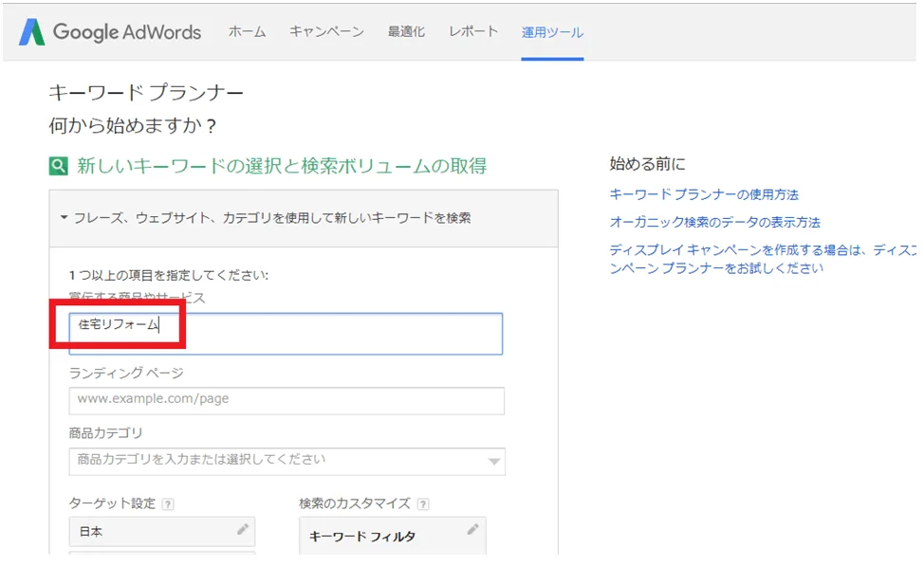
Task: Click the 商品カテゴリ input box
Action: click(x=287, y=461)
